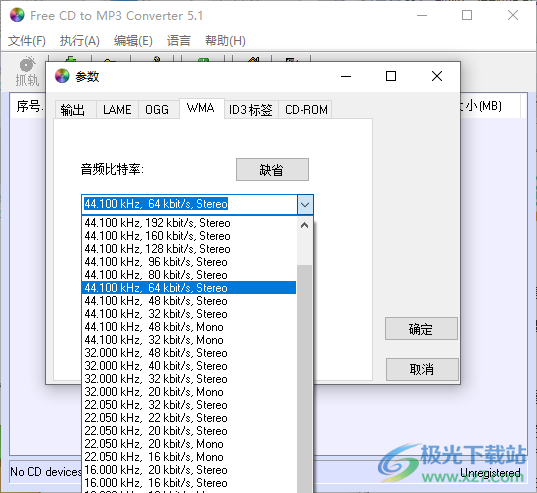Open the 文件(F) menu
Screen dimensions: 537x493
[x=27, y=41]
